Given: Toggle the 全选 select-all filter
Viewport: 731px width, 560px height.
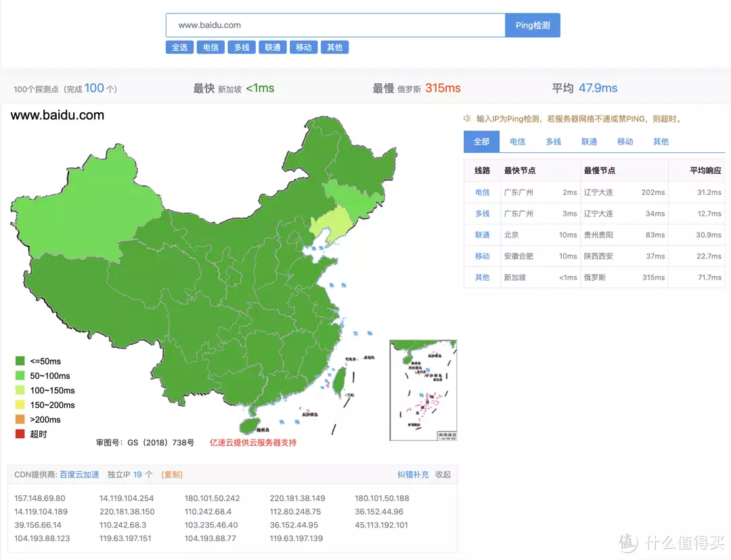Looking at the screenshot, I should click(x=179, y=47).
